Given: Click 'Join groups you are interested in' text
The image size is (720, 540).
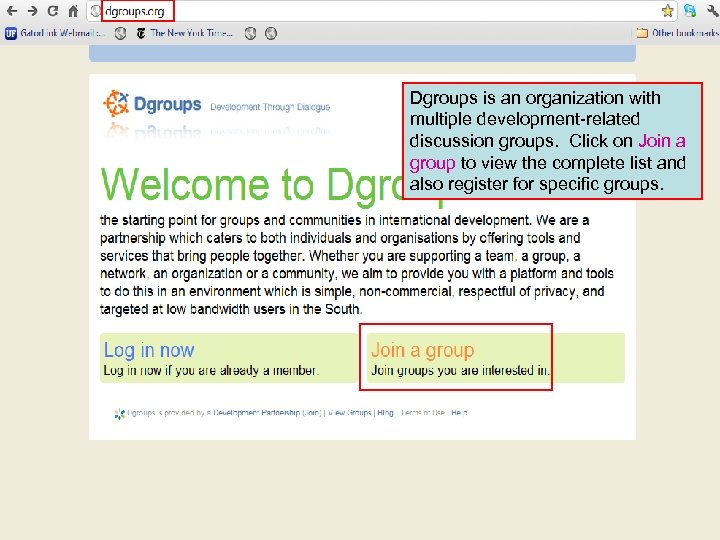Looking at the screenshot, I should [460, 370].
